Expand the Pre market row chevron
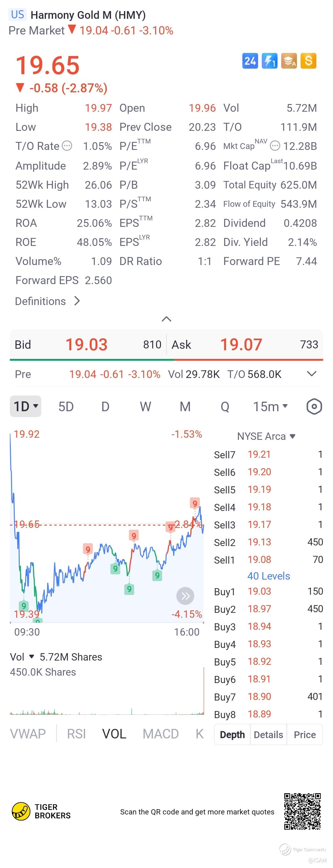 coord(312,374)
